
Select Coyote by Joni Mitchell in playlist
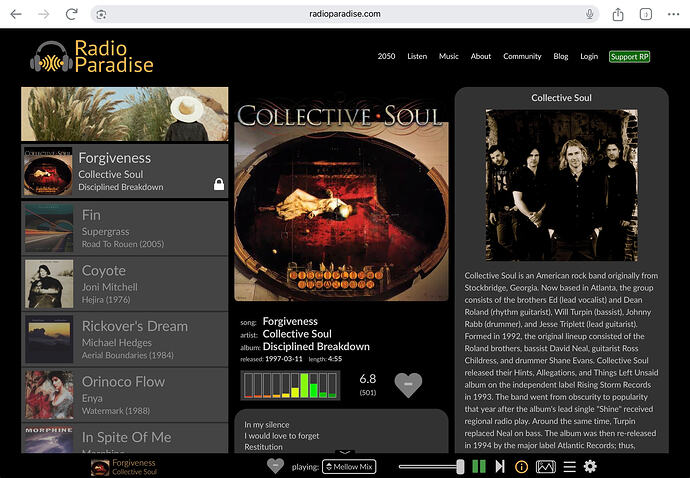coord(125,284)
